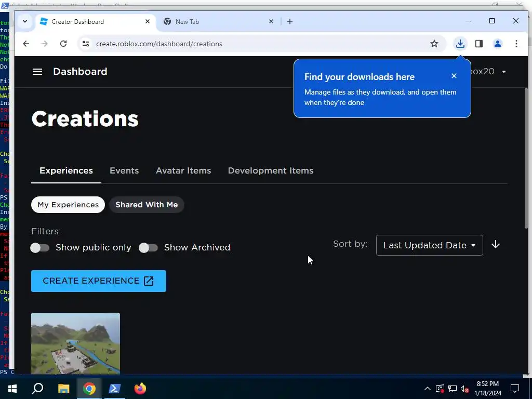Open site information icon in address bar
The image size is (532, 399).
pos(86,44)
